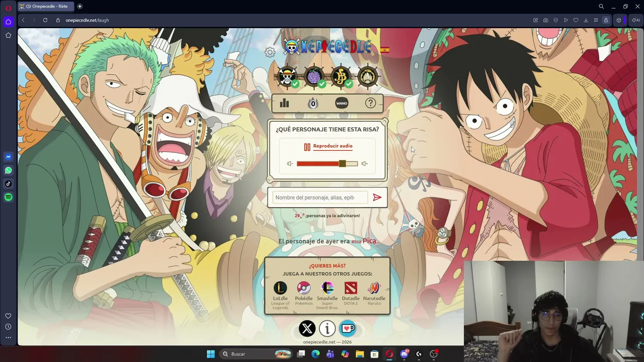Reload the current page

(x=45, y=20)
